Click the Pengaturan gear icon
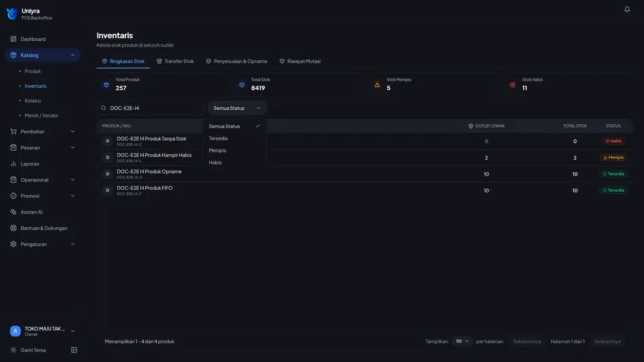 click(13, 244)
